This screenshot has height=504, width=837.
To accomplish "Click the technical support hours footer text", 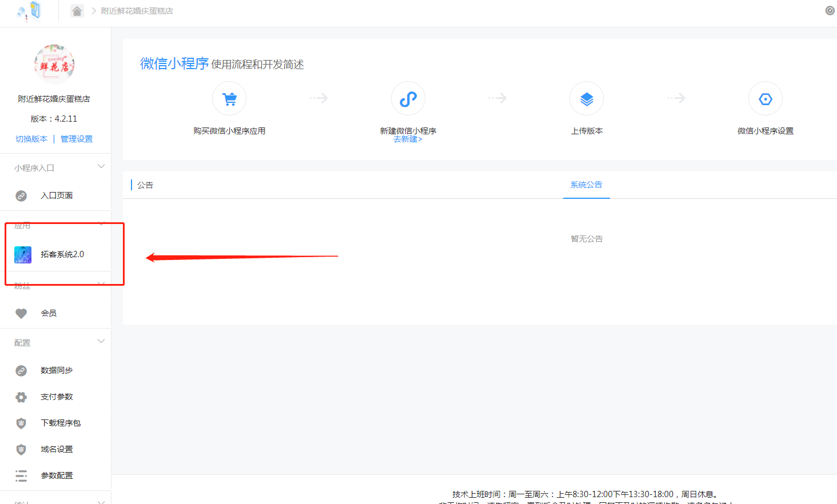I will tap(586, 494).
